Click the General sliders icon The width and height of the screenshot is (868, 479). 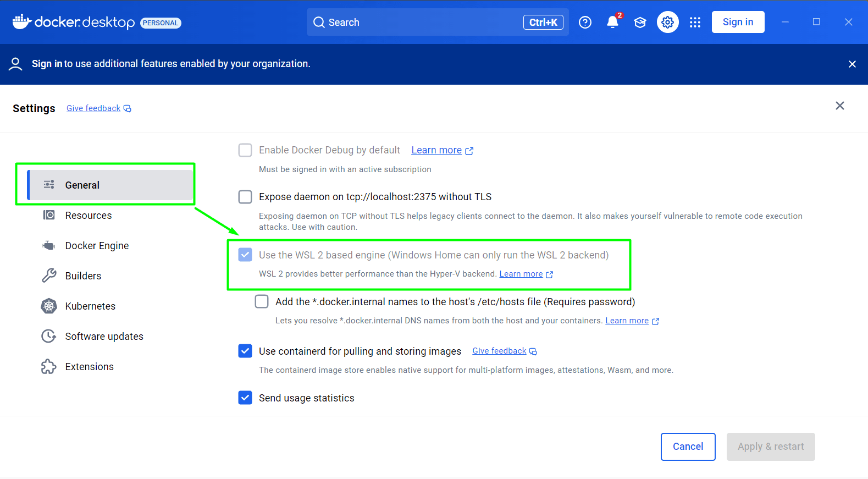click(x=49, y=185)
